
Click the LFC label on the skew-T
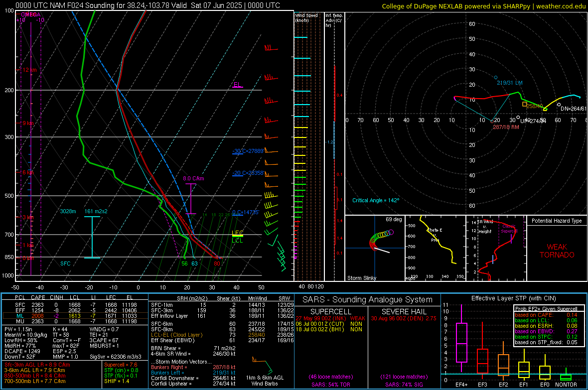tap(238, 233)
